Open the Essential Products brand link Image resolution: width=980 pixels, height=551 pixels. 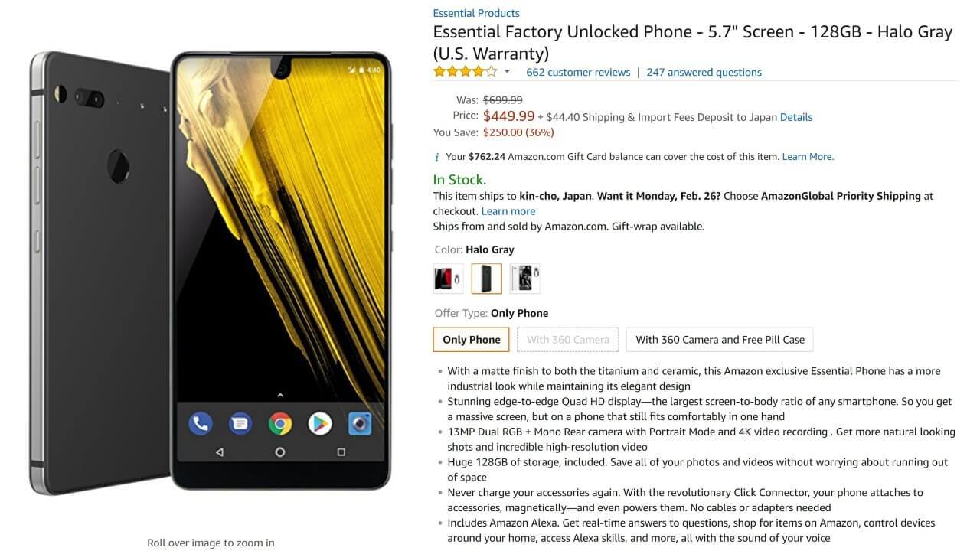click(476, 13)
